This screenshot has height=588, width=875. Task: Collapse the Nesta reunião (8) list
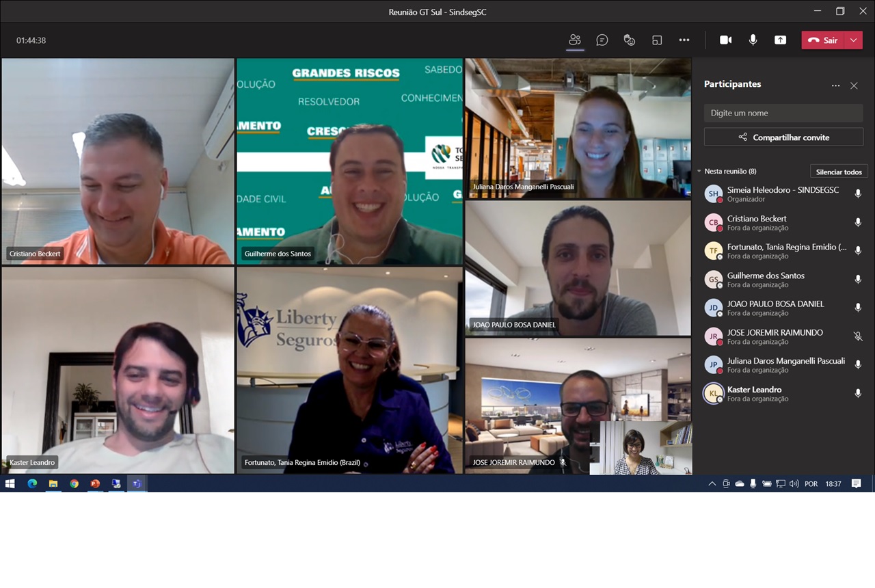tap(699, 172)
